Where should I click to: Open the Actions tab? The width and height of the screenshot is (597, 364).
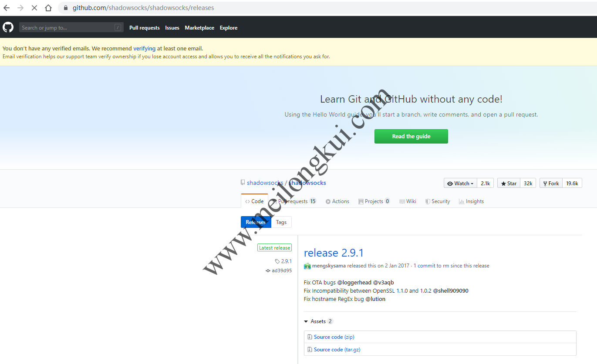pos(337,201)
